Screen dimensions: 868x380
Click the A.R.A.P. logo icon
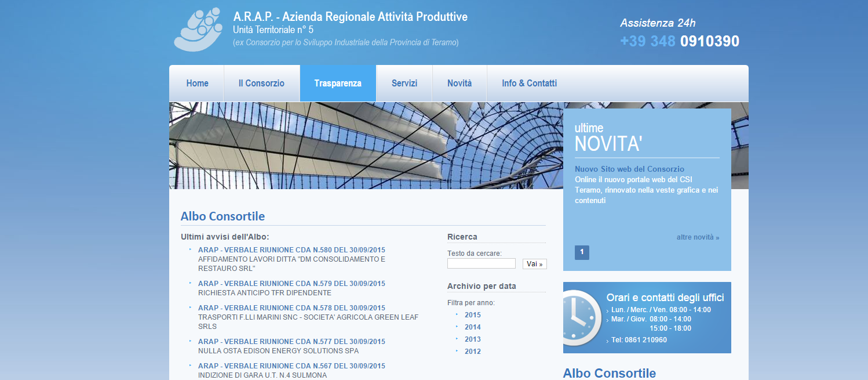(198, 30)
